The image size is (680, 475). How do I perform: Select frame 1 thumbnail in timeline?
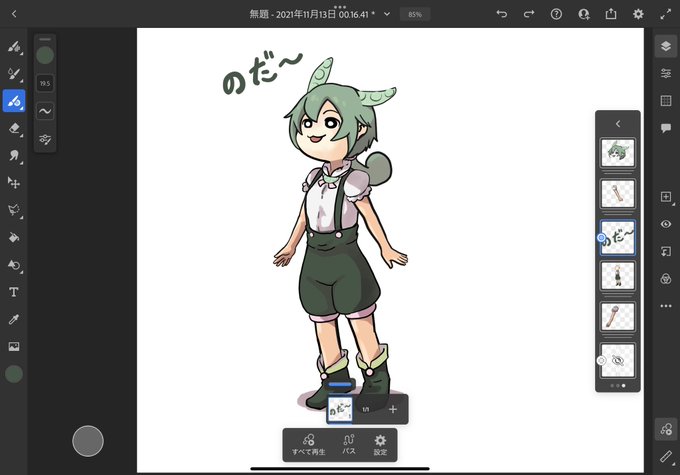point(340,409)
